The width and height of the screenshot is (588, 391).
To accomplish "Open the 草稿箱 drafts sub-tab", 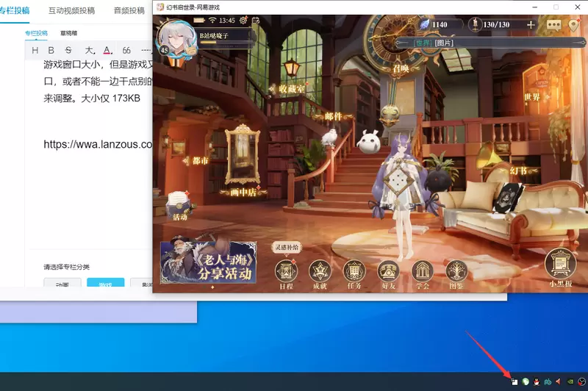I will click(x=68, y=33).
